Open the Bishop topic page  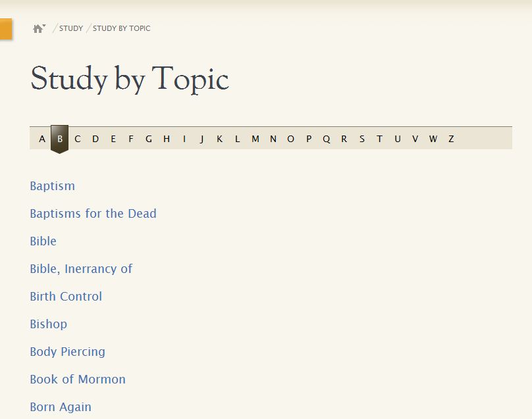[49, 324]
